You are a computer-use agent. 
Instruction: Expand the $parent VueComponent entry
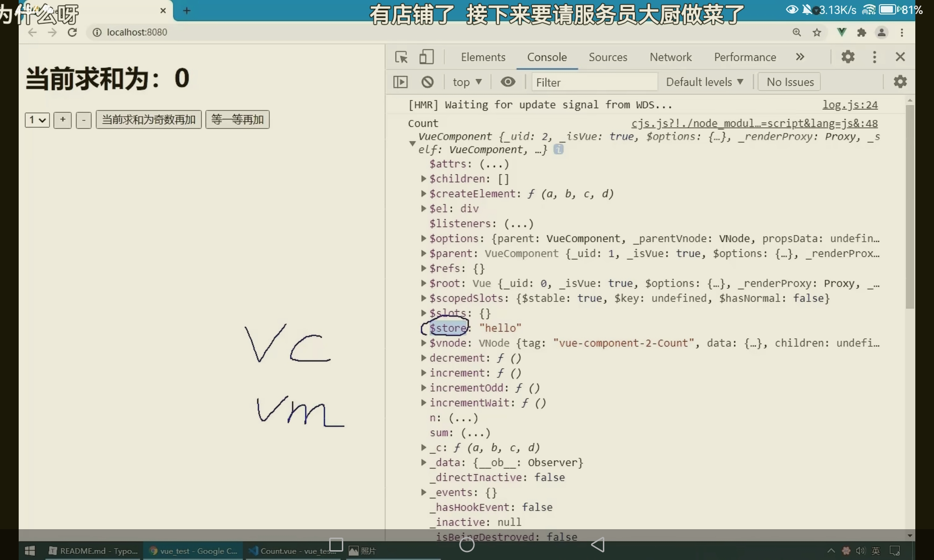click(x=424, y=253)
